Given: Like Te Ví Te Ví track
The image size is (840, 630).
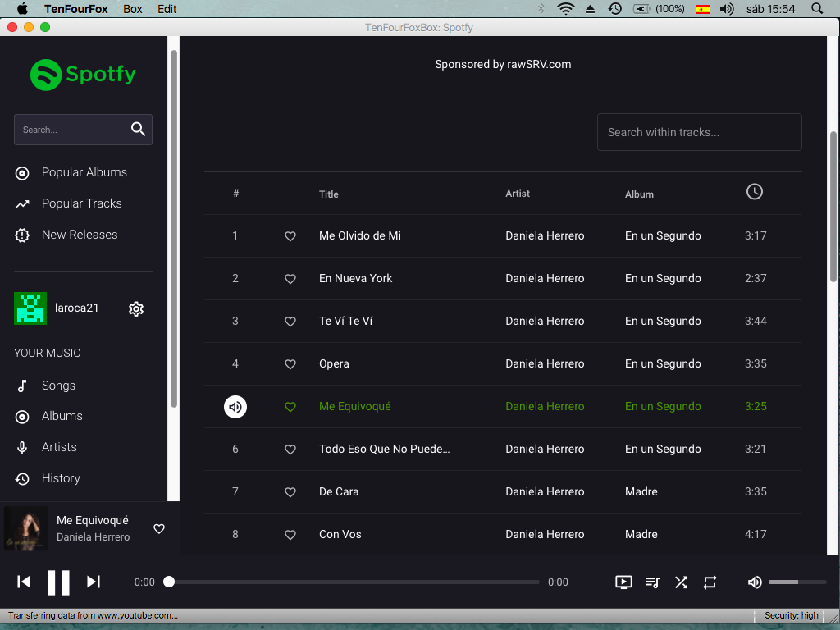Looking at the screenshot, I should [x=290, y=322].
